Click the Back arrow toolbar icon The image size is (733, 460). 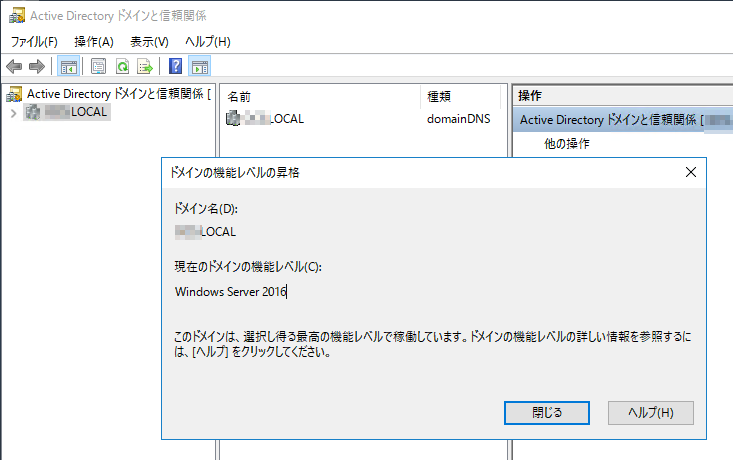tap(14, 66)
